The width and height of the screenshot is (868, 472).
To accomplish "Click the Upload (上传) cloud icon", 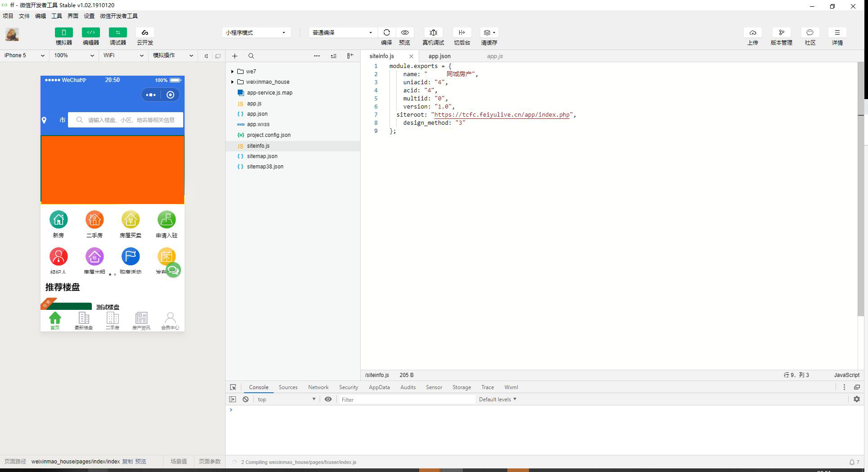I will tap(752, 32).
